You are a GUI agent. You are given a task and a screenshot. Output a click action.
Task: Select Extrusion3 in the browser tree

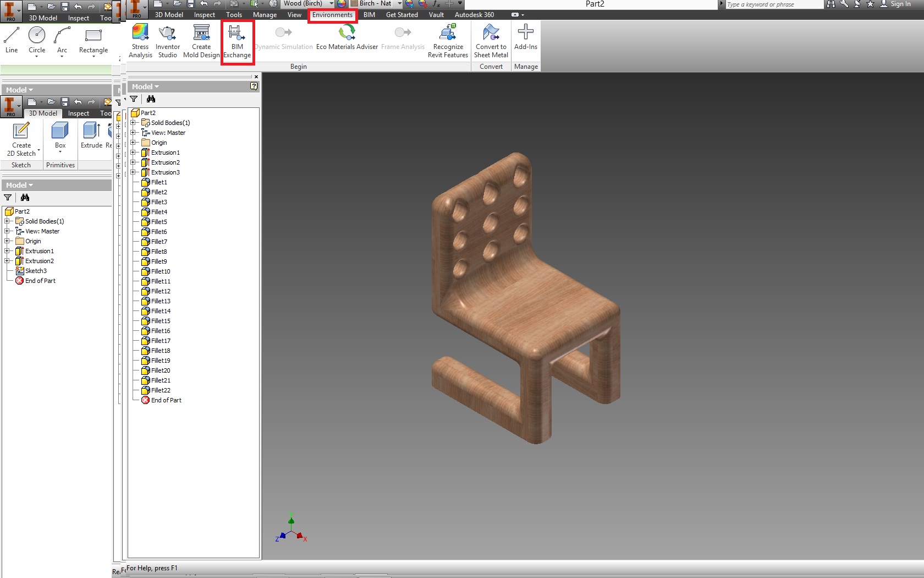coord(166,172)
